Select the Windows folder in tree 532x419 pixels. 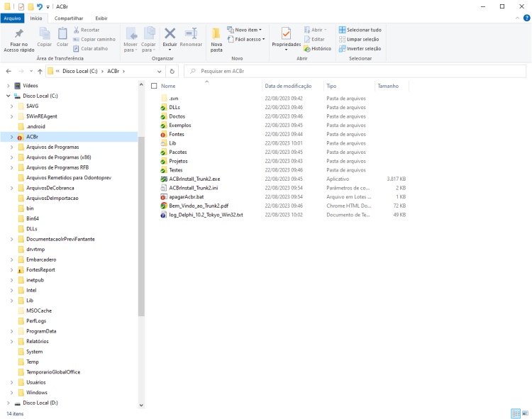pos(37,393)
